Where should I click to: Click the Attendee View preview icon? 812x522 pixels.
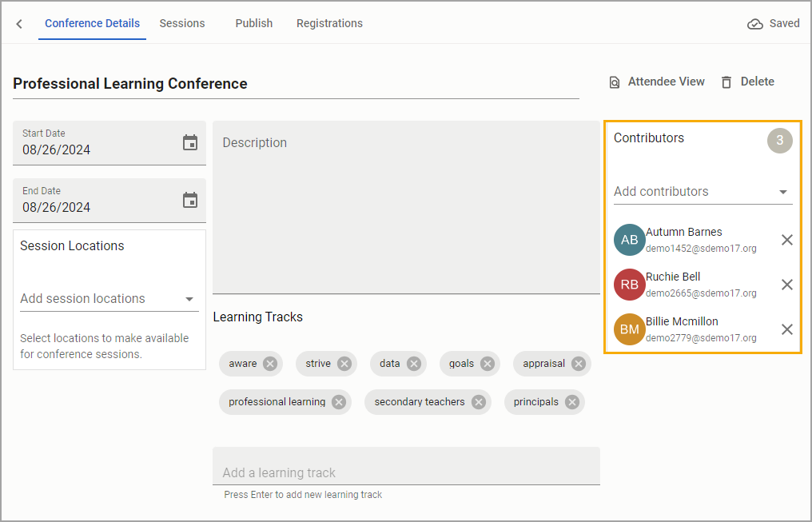point(614,82)
